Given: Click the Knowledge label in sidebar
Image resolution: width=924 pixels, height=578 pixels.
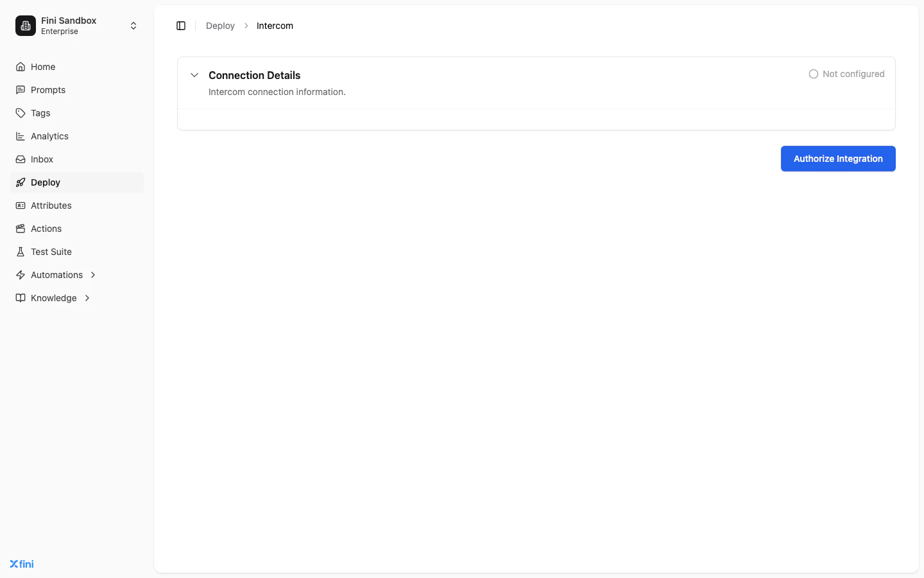Looking at the screenshot, I should point(54,298).
